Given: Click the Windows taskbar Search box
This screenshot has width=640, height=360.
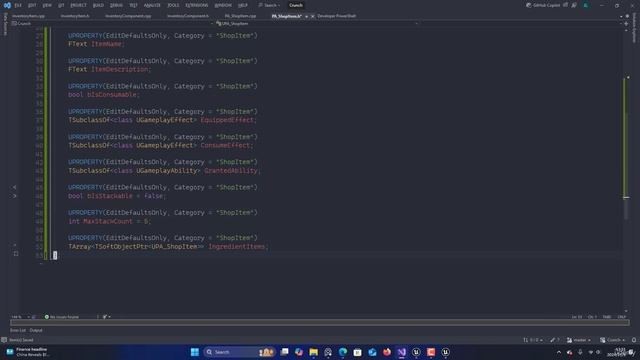Looking at the screenshot, I should click(x=239, y=352).
